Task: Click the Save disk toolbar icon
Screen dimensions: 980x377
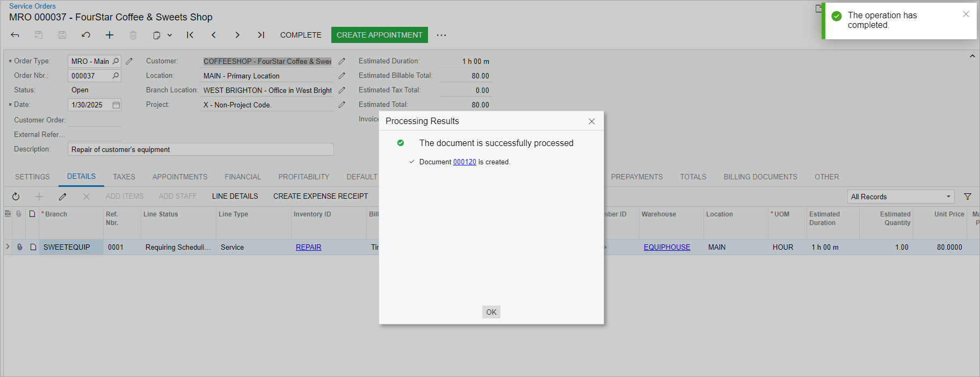Action: 62,35
